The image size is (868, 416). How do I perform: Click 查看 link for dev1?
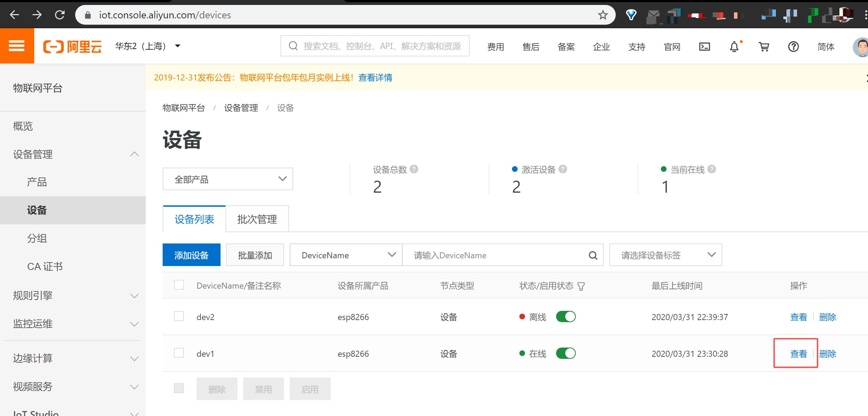tap(798, 354)
